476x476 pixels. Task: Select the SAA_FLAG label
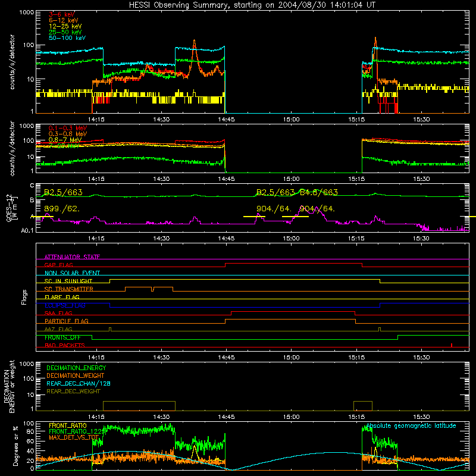[58, 314]
